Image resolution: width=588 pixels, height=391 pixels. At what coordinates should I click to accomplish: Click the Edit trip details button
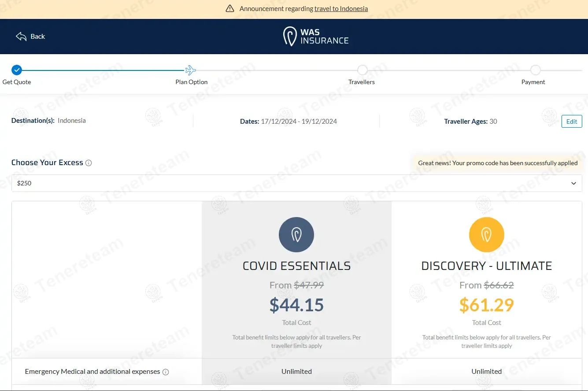click(572, 122)
